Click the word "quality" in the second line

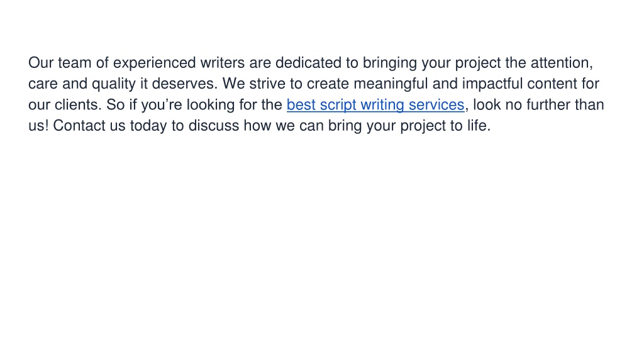pyautogui.click(x=114, y=84)
